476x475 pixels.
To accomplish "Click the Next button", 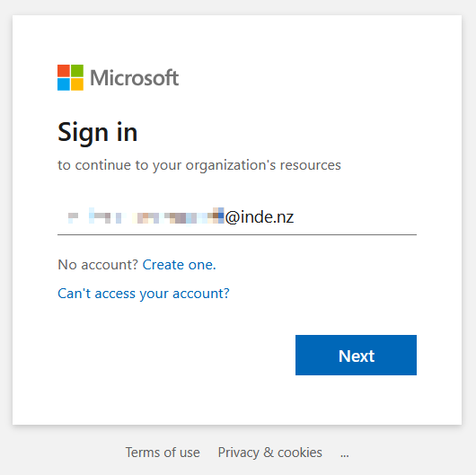I will (356, 355).
